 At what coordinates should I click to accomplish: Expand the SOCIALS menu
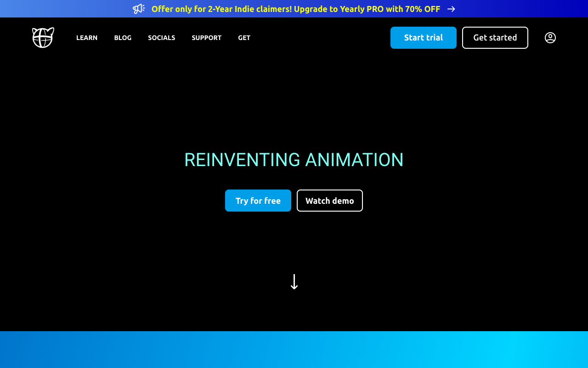tap(162, 38)
